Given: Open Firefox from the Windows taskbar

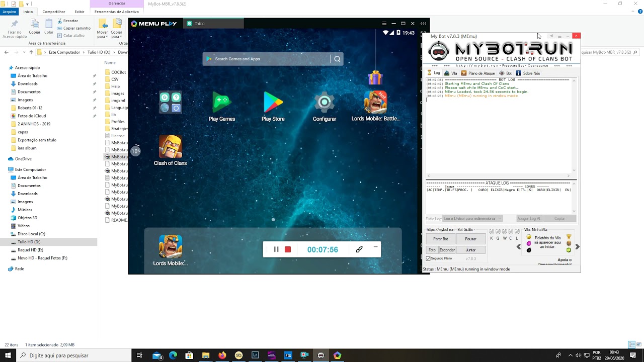Looking at the screenshot, I should pos(222,355).
